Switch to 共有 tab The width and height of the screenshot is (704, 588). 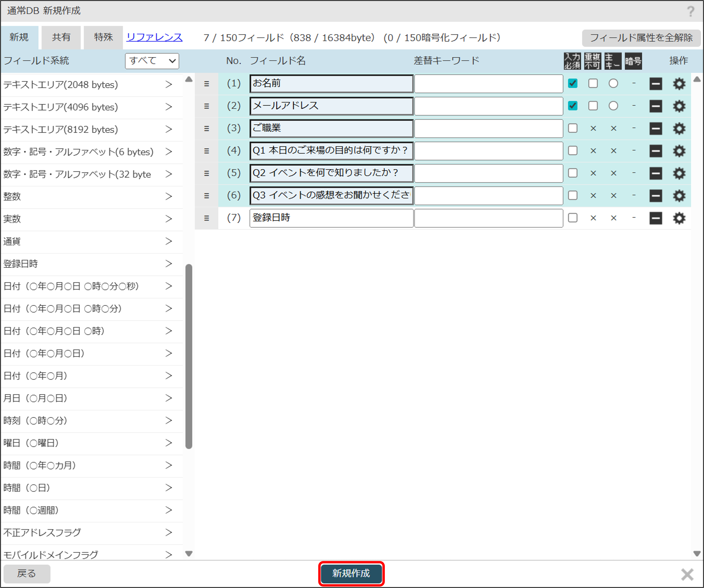61,37
